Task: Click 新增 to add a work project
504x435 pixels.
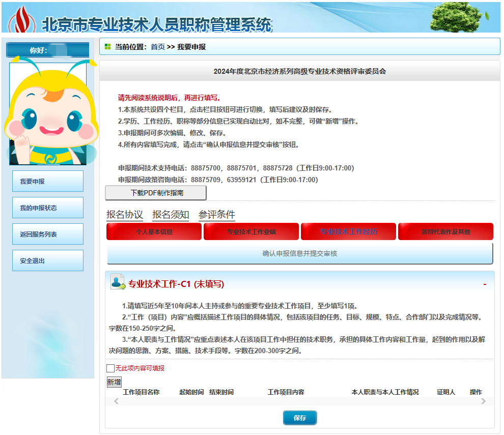Action: (x=115, y=381)
